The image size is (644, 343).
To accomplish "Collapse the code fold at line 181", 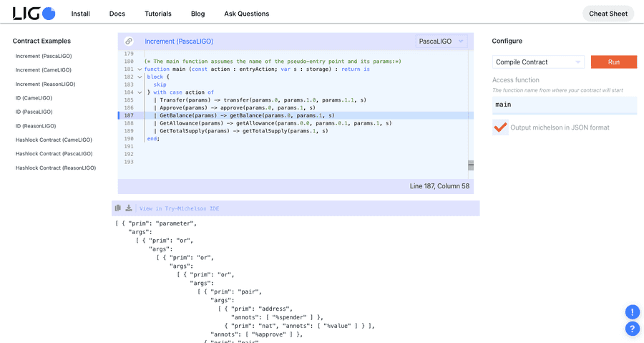I will pyautogui.click(x=140, y=69).
